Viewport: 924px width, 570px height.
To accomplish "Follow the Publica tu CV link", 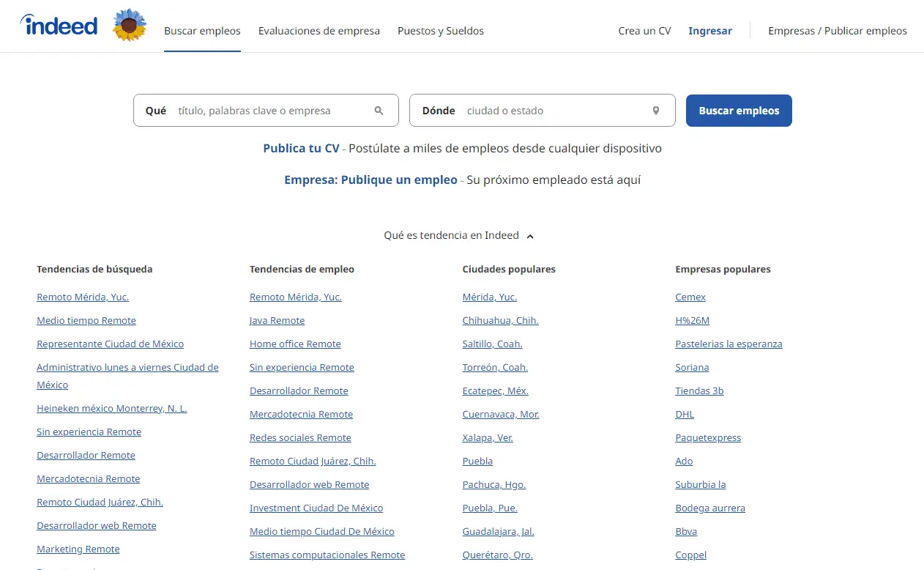I will click(x=302, y=148).
